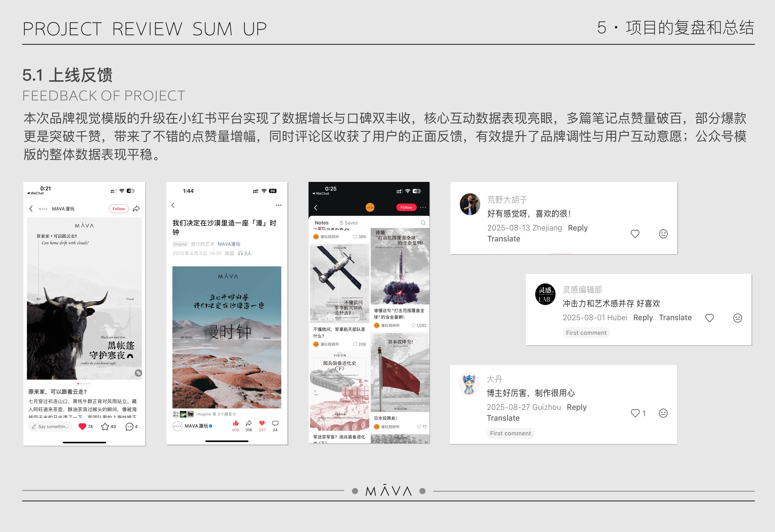Click Follow button on MAVA漫玩 note

118,209
